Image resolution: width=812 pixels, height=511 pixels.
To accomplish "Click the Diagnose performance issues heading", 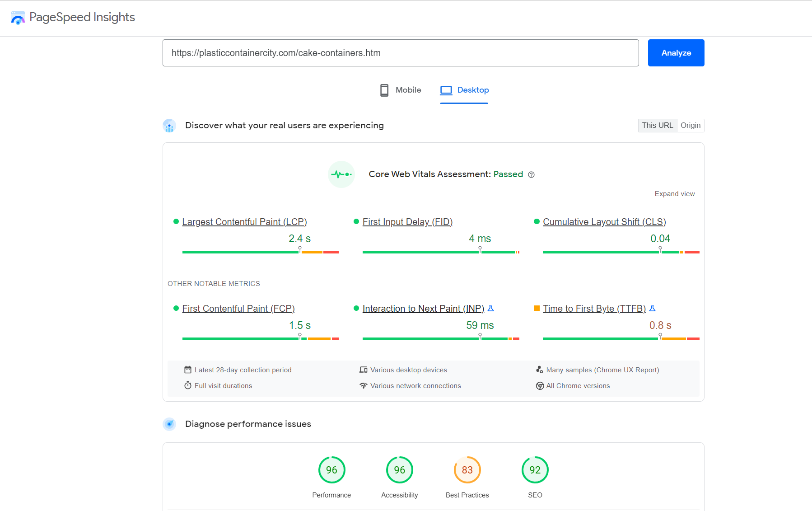I will (x=248, y=424).
